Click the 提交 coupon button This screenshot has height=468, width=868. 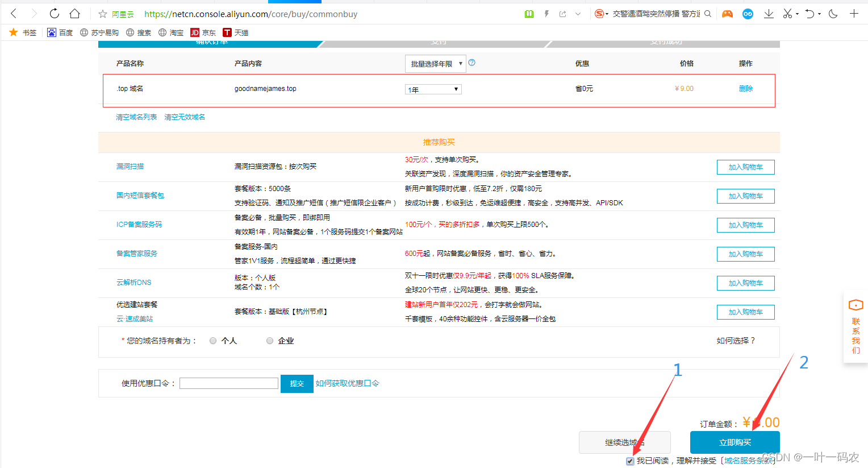(297, 384)
